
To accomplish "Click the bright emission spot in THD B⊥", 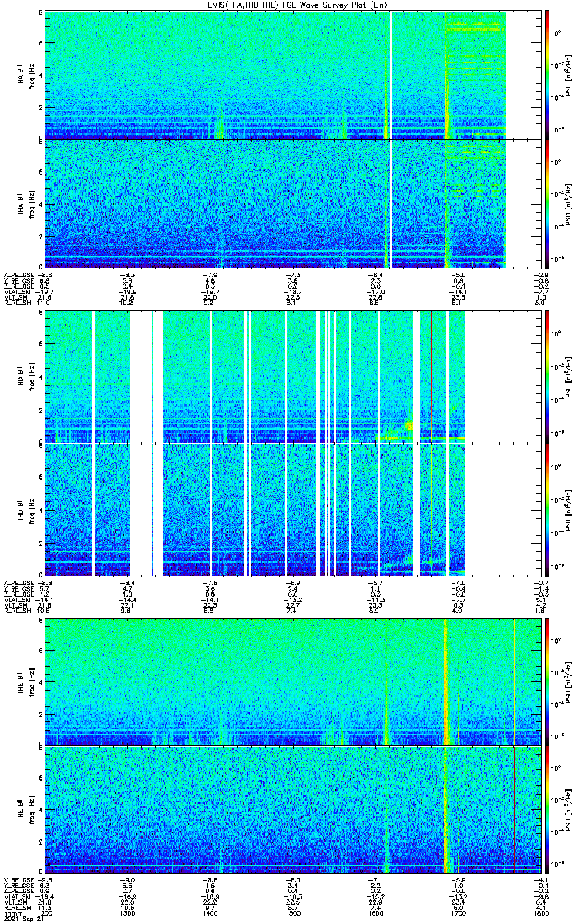I will 408,426.
